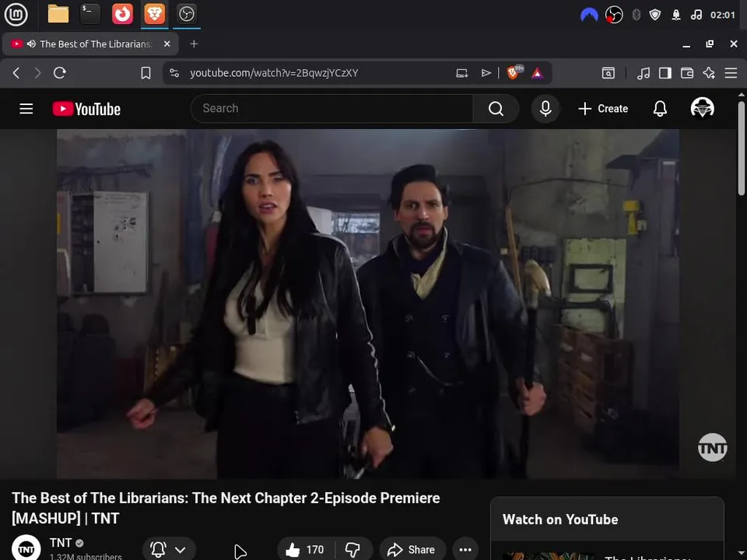The image size is (747, 560).
Task: Open the Brave toolbar music note icon
Action: (644, 73)
